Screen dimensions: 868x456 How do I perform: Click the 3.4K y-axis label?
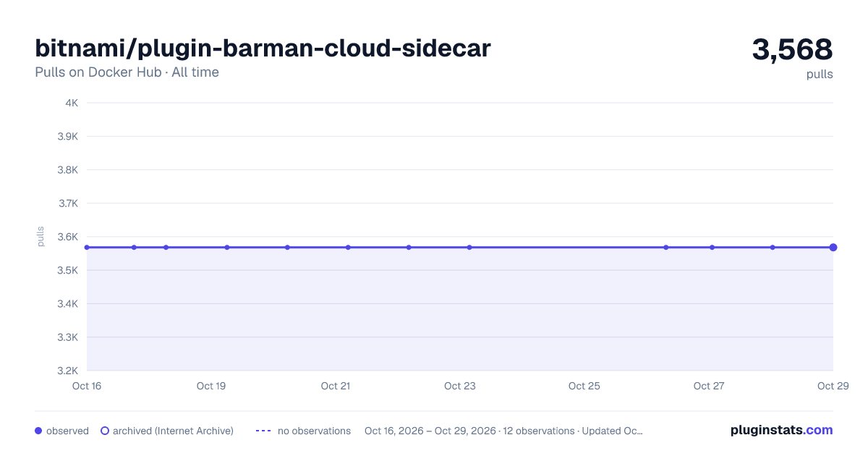68,304
